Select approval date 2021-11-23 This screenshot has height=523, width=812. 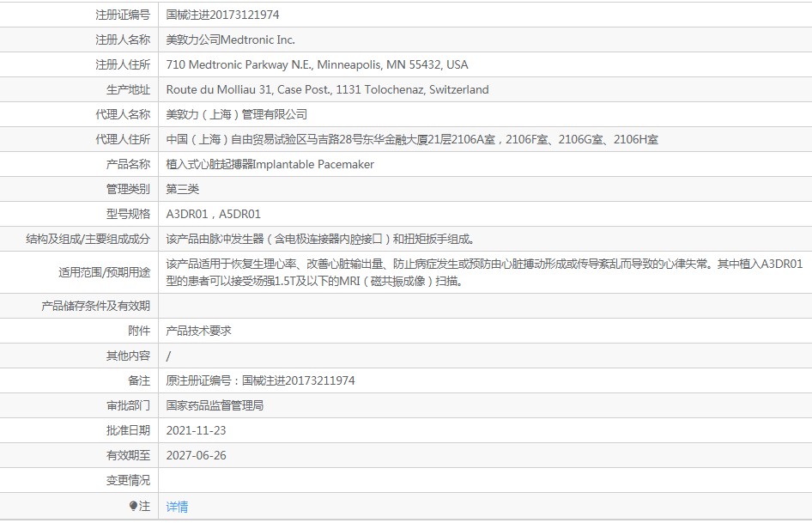[x=197, y=430]
